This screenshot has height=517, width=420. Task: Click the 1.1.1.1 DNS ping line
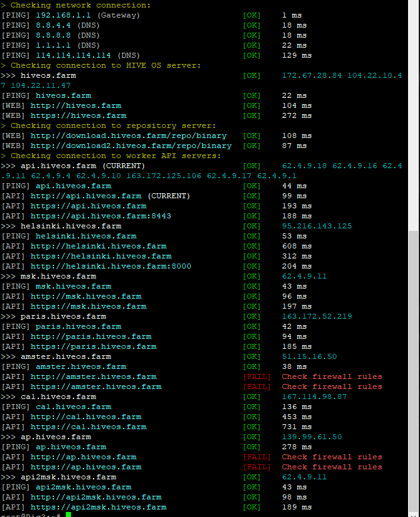154,46
